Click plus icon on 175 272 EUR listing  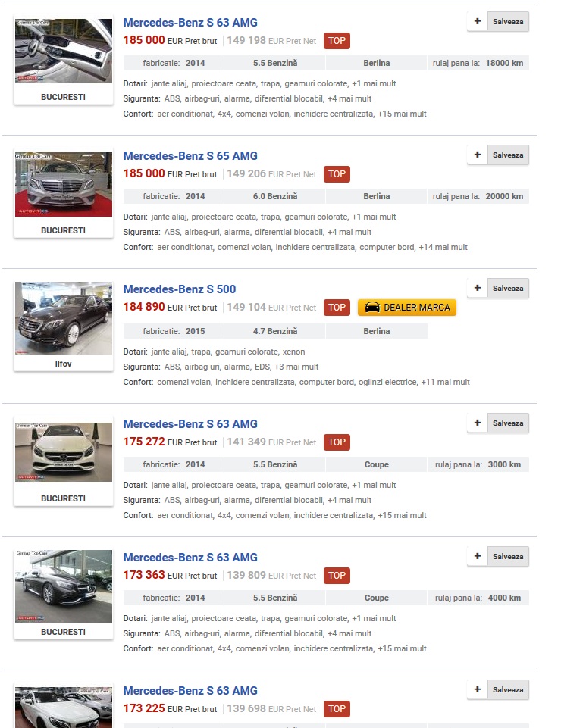pyautogui.click(x=478, y=423)
